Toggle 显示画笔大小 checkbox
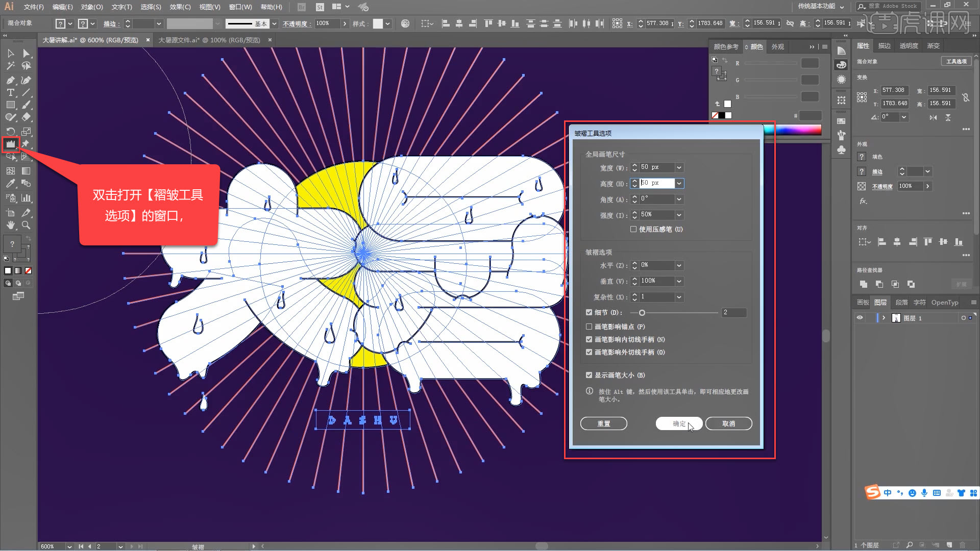Viewport: 980px width, 551px height. click(x=590, y=375)
